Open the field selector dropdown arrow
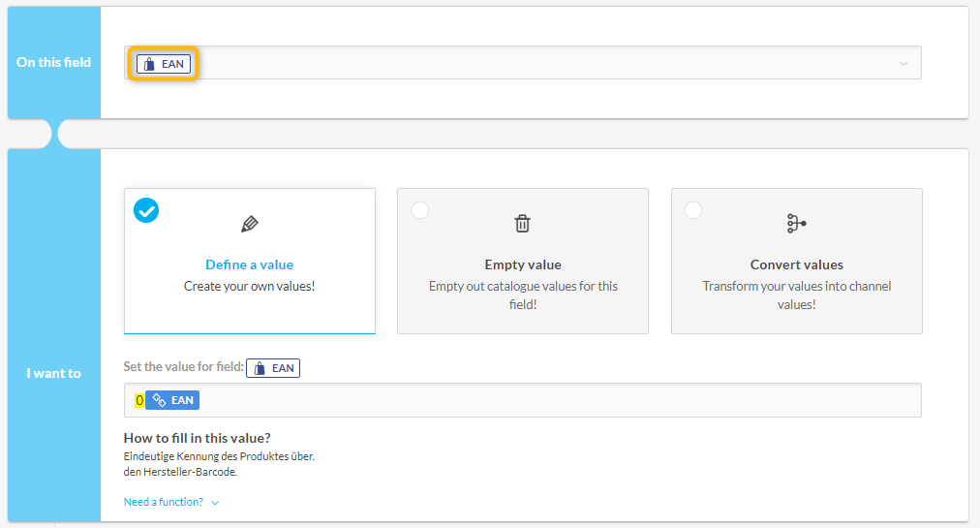 903,64
